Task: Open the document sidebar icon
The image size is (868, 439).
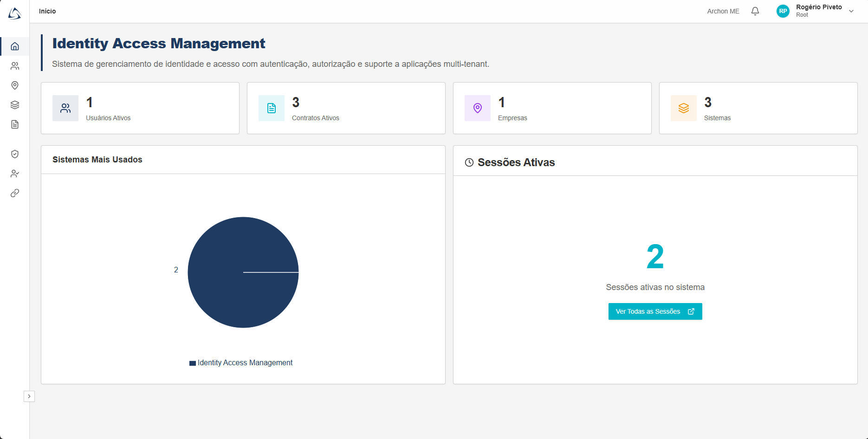Action: [x=15, y=124]
